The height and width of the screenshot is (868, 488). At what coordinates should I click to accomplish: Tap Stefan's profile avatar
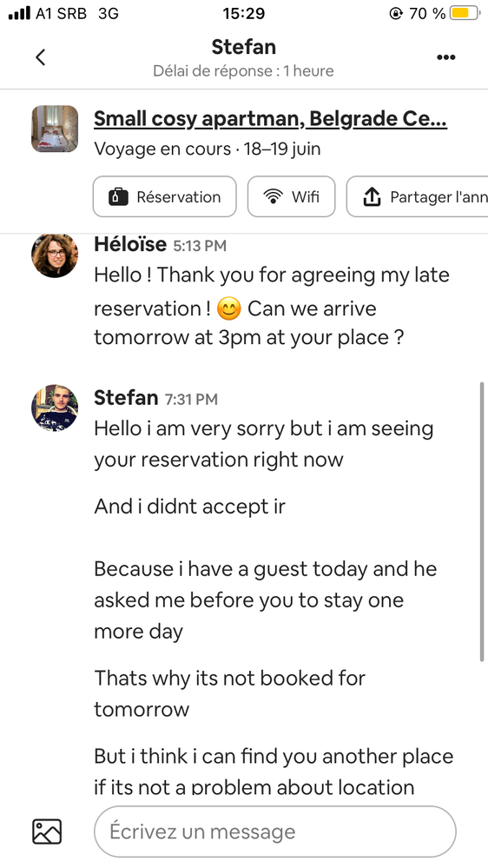point(55,408)
